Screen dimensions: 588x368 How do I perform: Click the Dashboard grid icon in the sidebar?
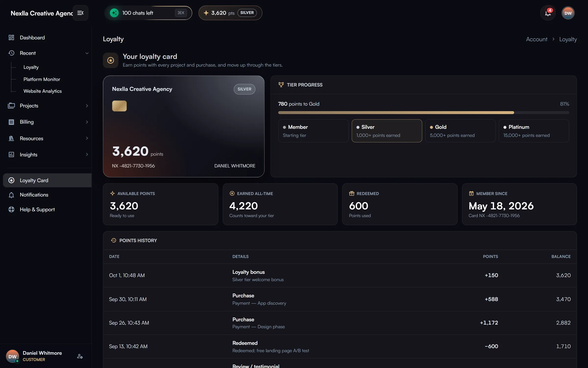pyautogui.click(x=11, y=38)
